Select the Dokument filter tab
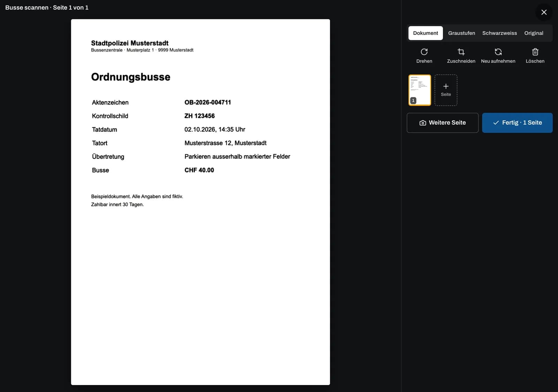 [425, 33]
